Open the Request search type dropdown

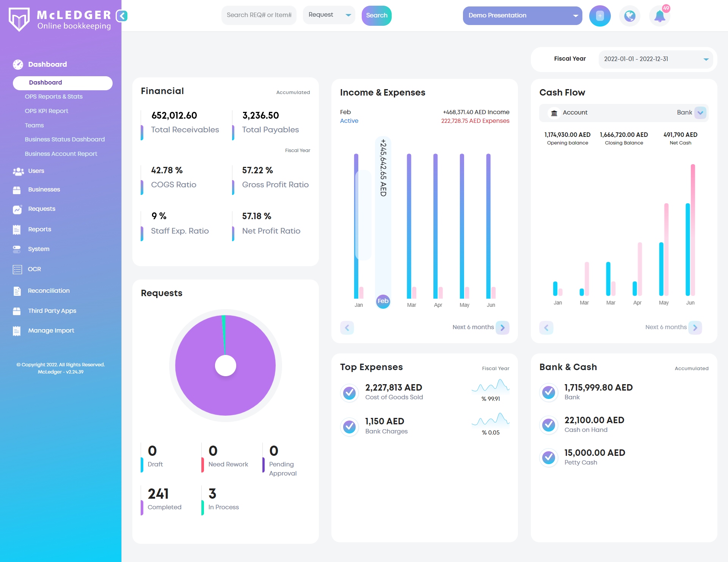(x=329, y=15)
